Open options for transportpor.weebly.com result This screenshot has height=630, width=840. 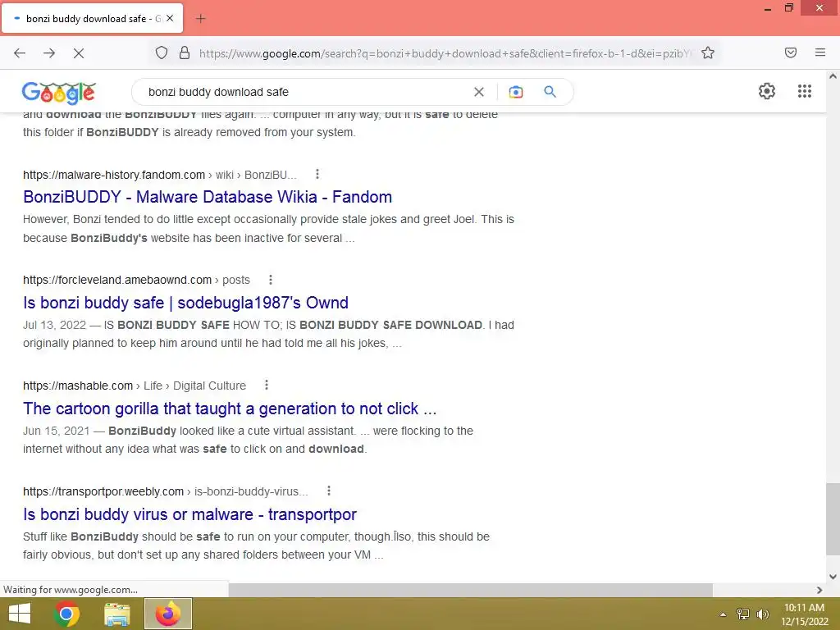pos(329,491)
